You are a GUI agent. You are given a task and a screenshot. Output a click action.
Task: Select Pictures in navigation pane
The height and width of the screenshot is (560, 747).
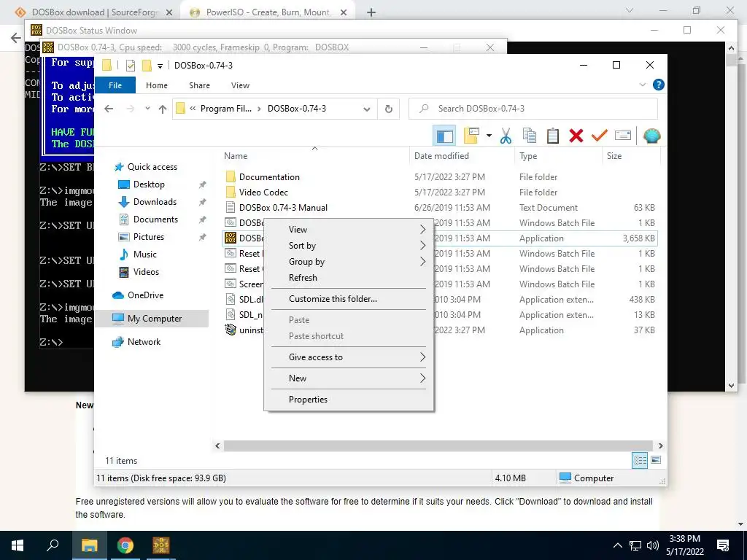click(148, 237)
